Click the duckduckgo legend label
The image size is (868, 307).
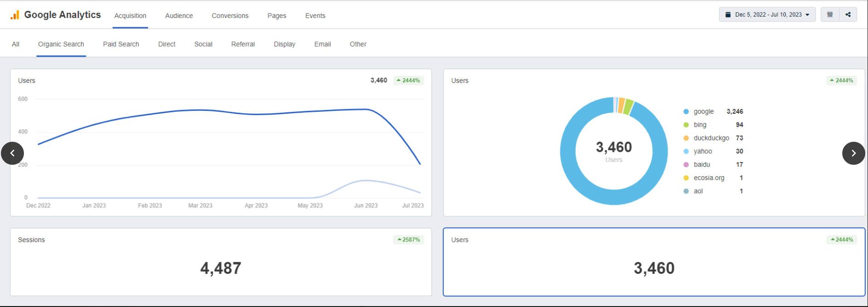point(711,138)
